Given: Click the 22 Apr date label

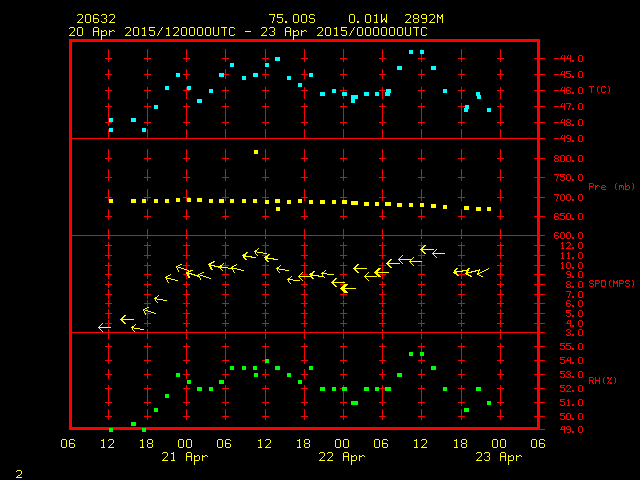Looking at the screenshot, I should click(x=342, y=457).
